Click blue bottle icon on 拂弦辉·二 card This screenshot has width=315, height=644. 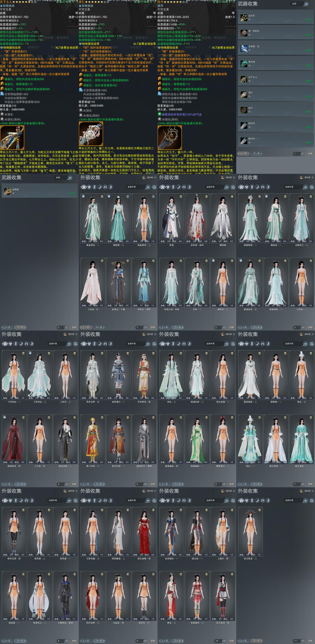click(x=109, y=196)
